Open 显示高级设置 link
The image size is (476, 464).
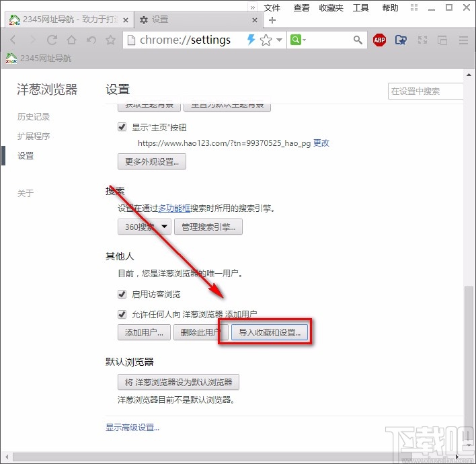[132, 428]
